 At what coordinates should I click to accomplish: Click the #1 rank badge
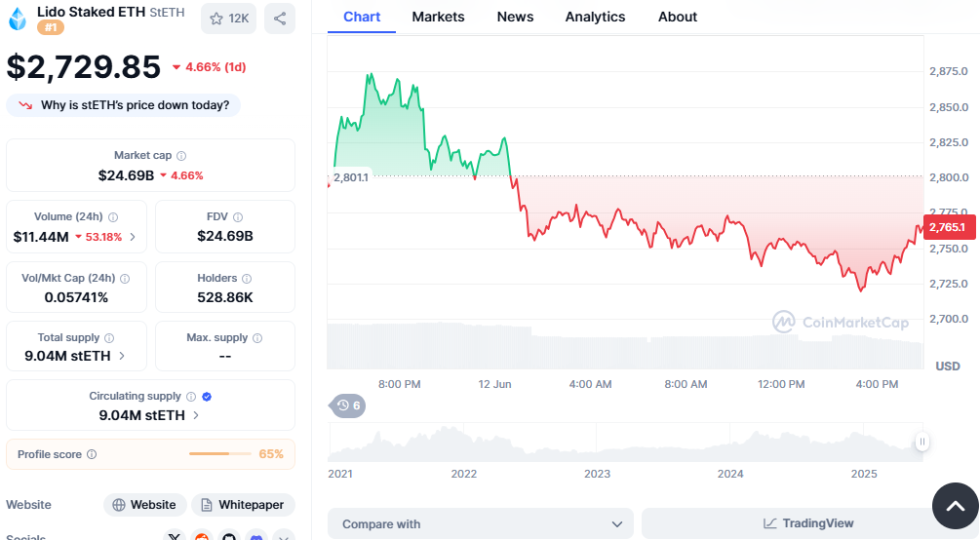pyautogui.click(x=51, y=27)
